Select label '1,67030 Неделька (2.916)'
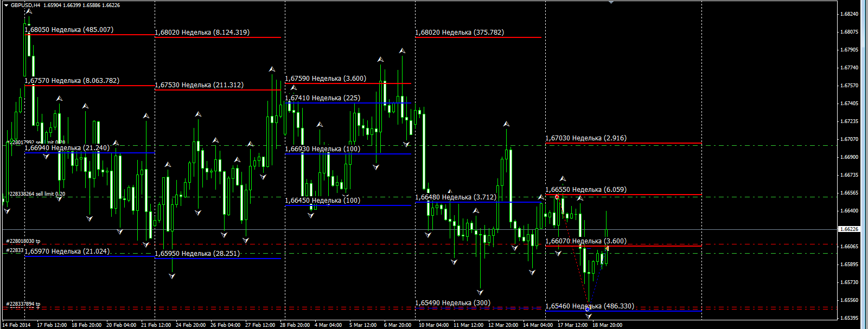The width and height of the screenshot is (868, 329). pos(586,138)
